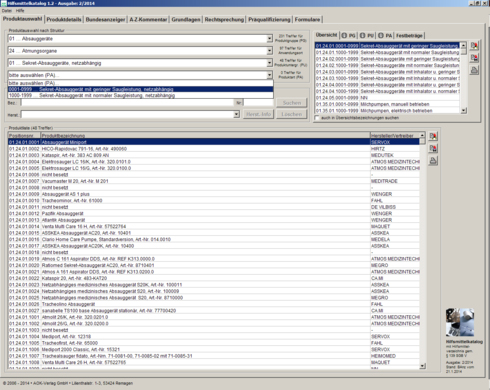
Task: Select overview row '01.24.01.1000-1999'
Action: pos(387,53)
